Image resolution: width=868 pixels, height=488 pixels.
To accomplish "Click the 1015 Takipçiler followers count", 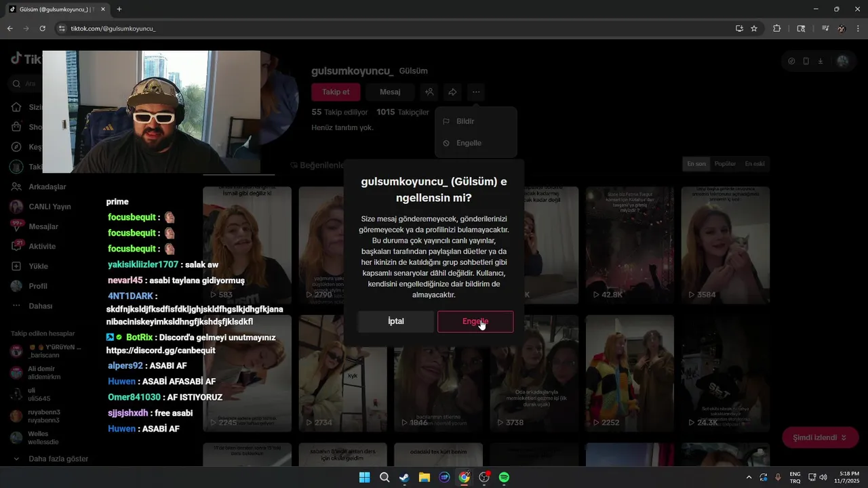I will (x=403, y=112).
